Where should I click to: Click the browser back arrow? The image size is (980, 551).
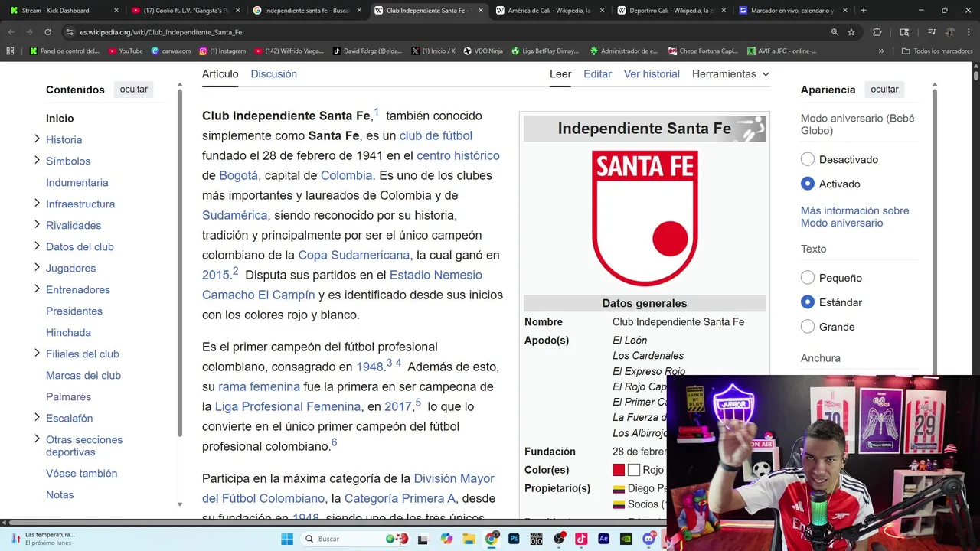(11, 32)
